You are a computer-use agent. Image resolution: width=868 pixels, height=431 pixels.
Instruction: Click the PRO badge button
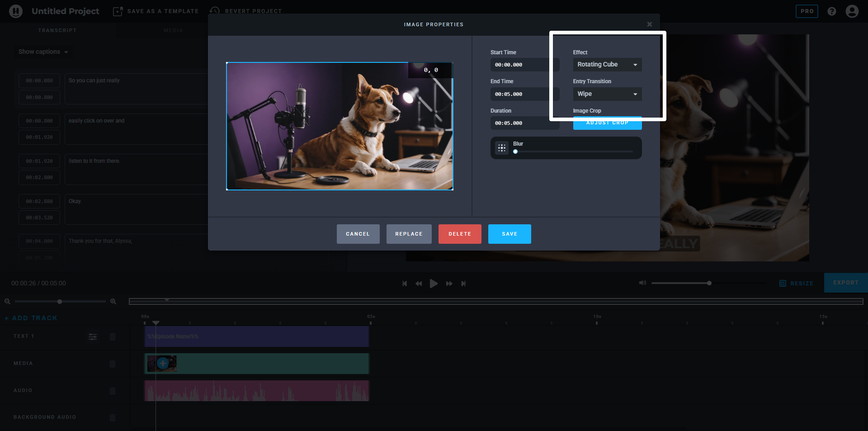click(807, 11)
